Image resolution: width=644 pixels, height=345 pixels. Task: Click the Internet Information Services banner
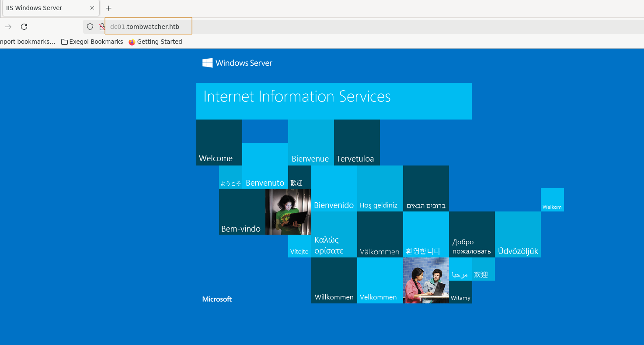334,101
